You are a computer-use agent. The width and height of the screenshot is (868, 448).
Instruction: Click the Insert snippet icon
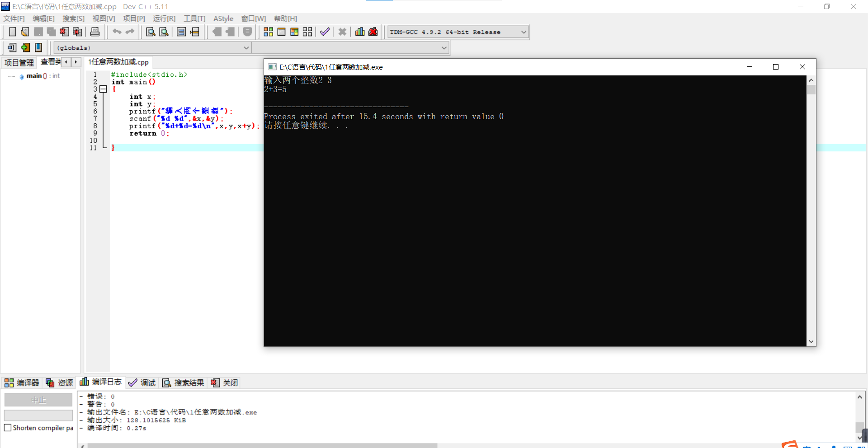pos(12,47)
